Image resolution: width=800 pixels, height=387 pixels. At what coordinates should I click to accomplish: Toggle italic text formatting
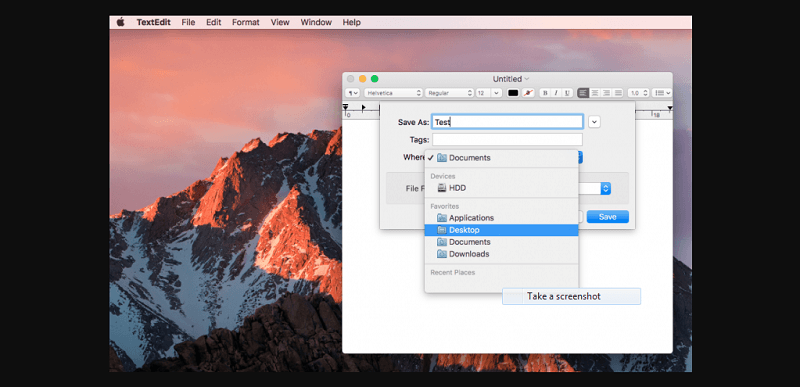click(556, 93)
